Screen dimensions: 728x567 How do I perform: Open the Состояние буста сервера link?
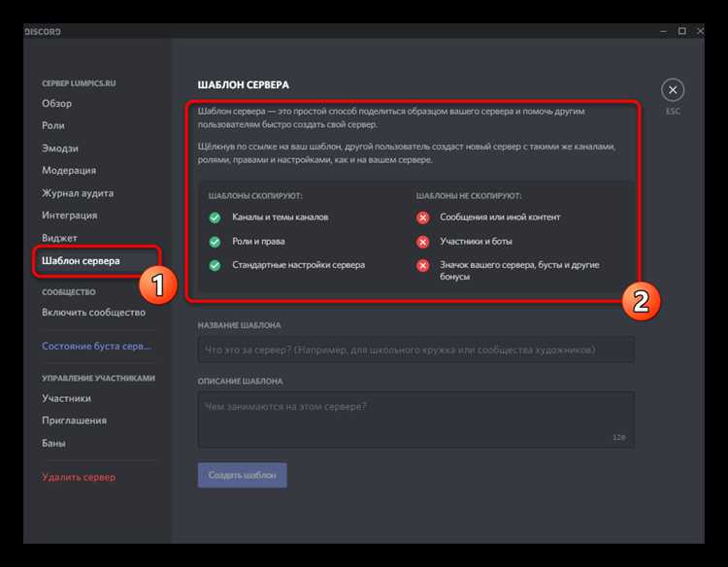click(96, 346)
